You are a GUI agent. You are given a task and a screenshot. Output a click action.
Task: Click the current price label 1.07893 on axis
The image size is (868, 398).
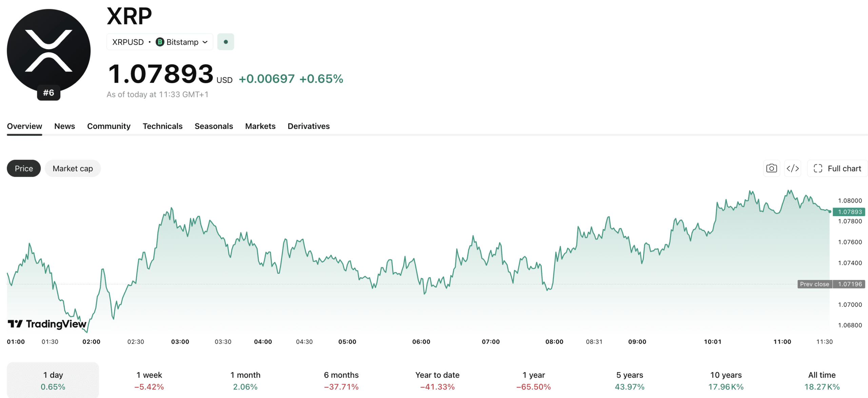click(849, 212)
